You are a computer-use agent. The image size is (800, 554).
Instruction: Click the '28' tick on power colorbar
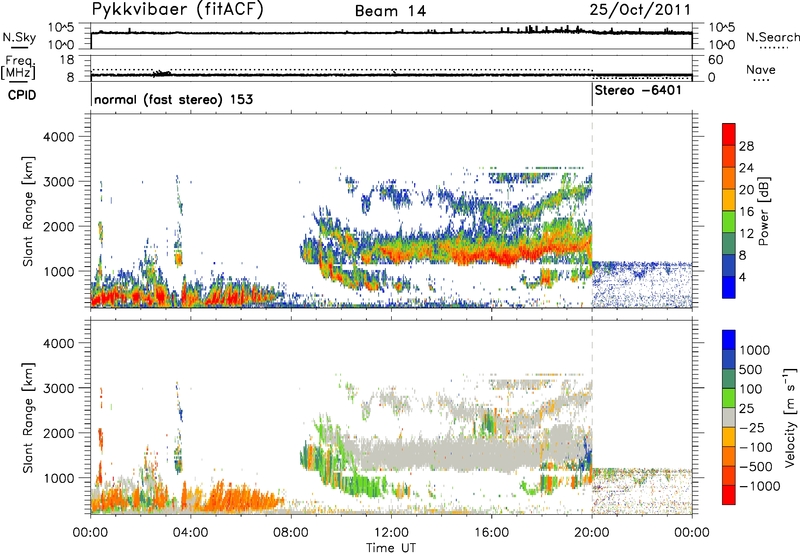point(746,146)
